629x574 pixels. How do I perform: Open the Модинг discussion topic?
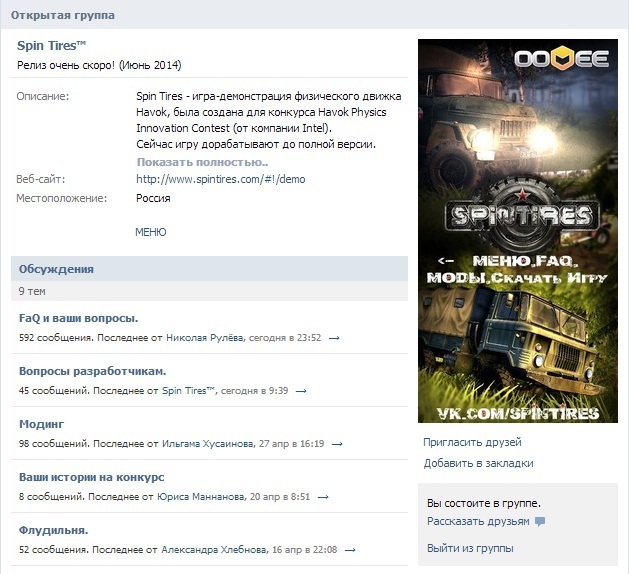41,424
